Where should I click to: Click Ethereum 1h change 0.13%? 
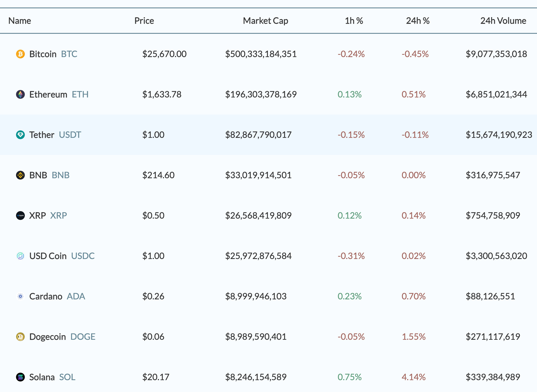tap(350, 94)
